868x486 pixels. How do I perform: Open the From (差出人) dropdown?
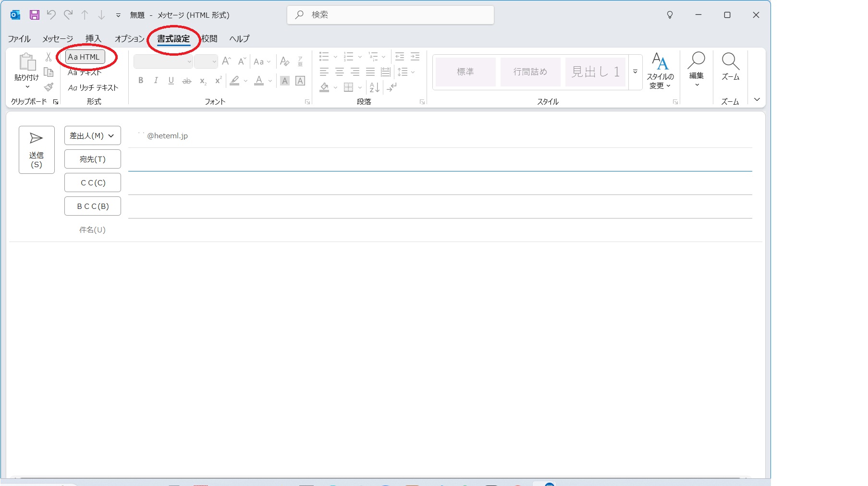pos(93,136)
